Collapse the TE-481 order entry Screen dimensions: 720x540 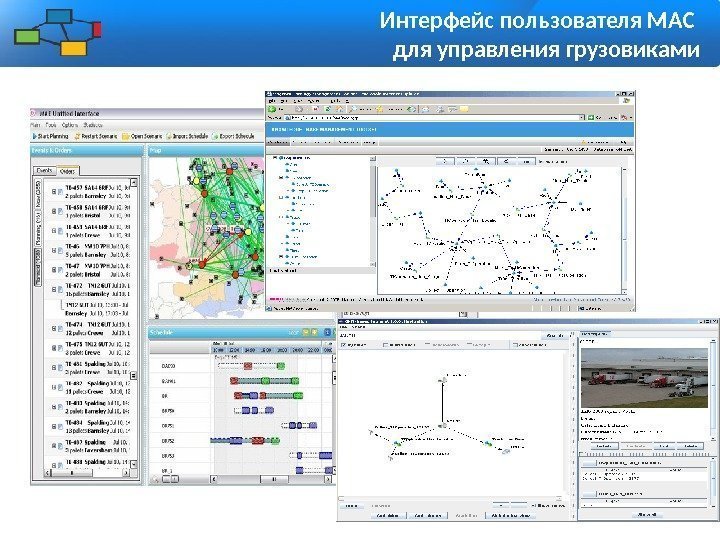point(53,368)
